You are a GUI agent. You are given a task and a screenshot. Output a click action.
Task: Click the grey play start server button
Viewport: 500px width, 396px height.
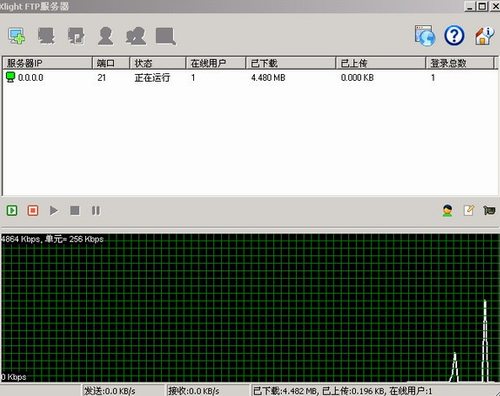tap(54, 210)
